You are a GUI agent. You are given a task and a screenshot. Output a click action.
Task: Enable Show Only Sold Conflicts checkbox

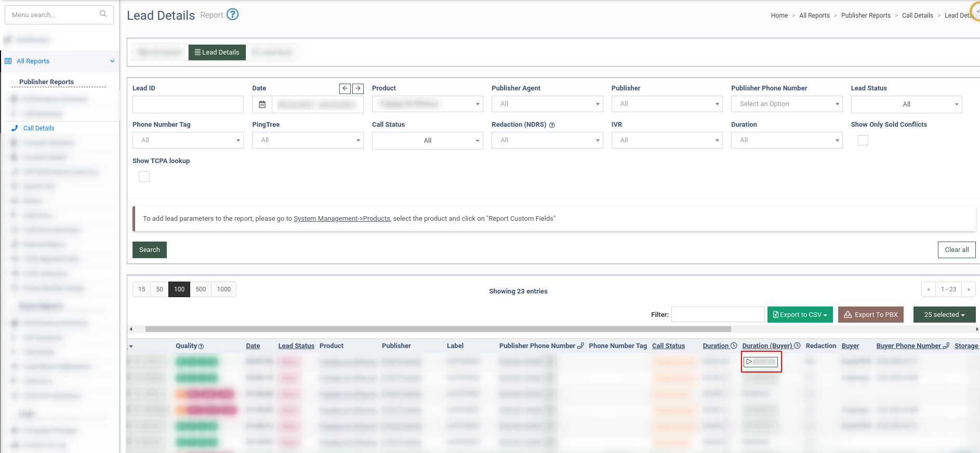pos(863,140)
